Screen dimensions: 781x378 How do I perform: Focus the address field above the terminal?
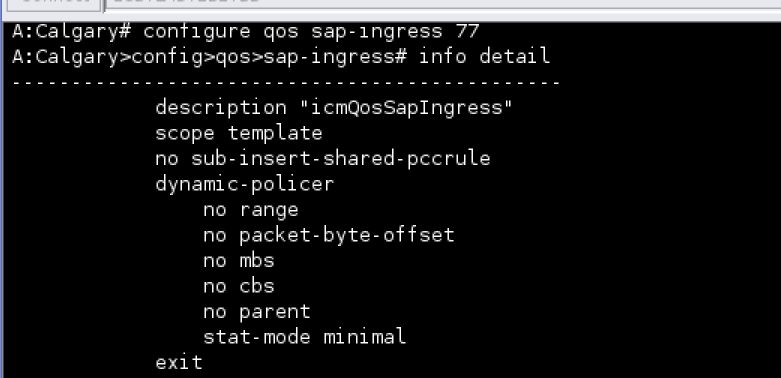click(443, 4)
